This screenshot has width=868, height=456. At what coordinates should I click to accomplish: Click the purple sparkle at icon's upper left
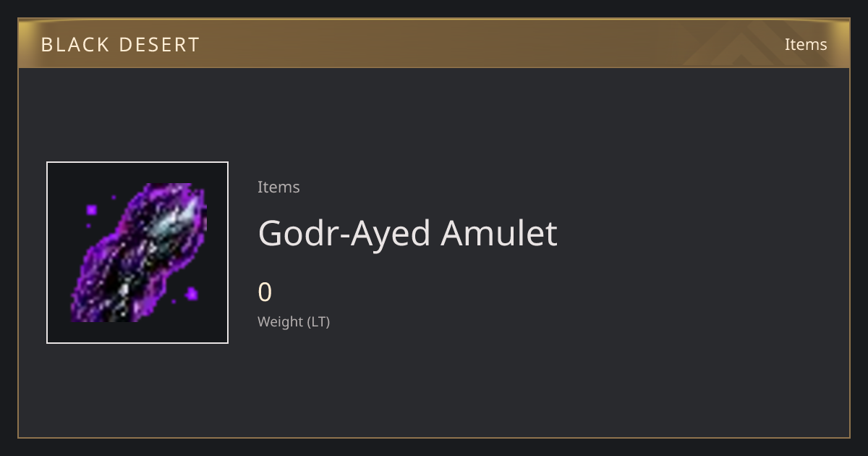coord(92,210)
